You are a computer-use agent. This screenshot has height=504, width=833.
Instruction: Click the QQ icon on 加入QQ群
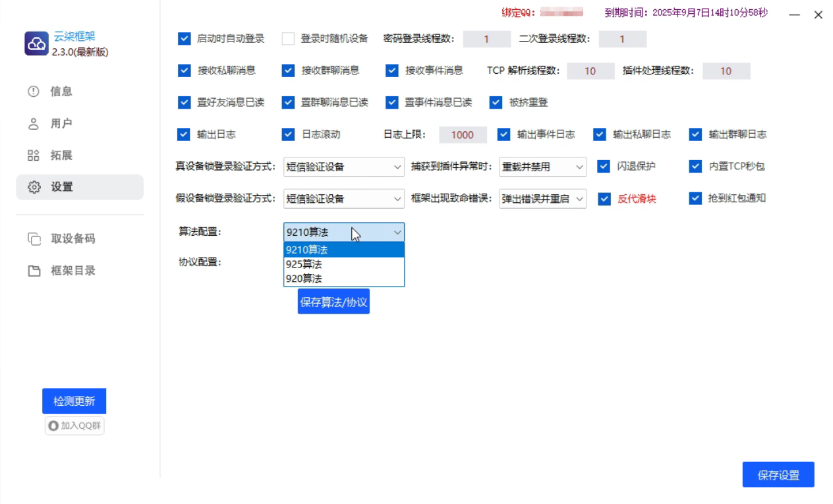point(52,426)
